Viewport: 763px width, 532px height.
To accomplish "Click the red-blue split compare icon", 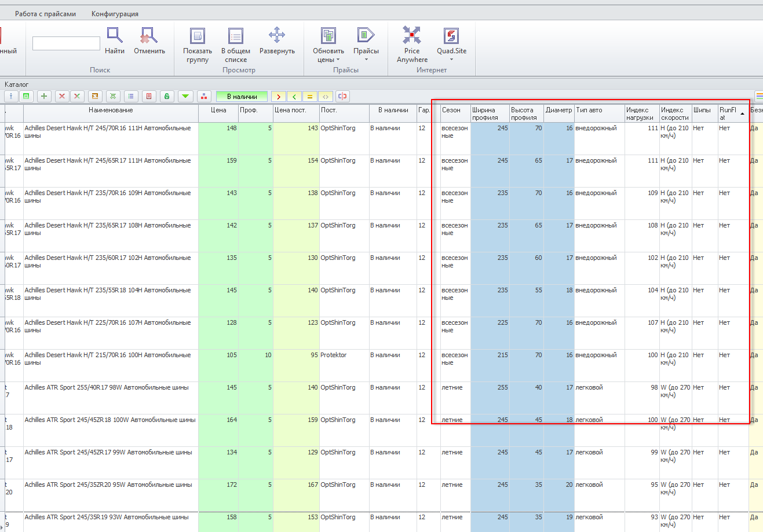I will 342,96.
